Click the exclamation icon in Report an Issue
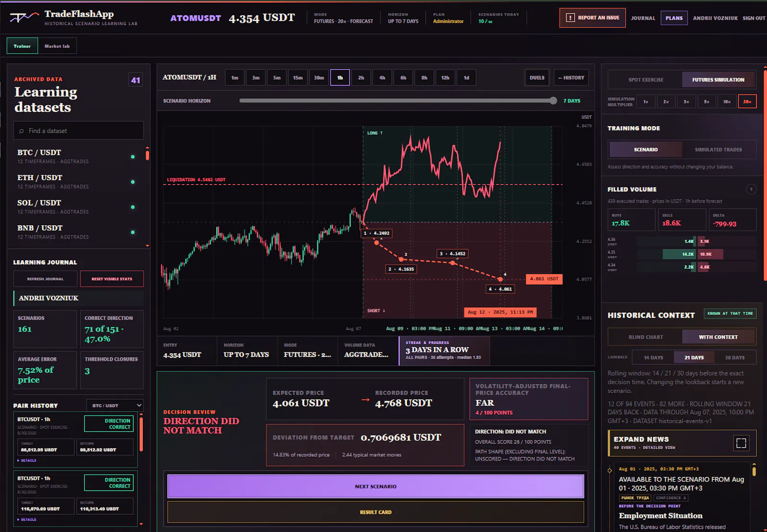The width and height of the screenshot is (767, 532). (570, 18)
